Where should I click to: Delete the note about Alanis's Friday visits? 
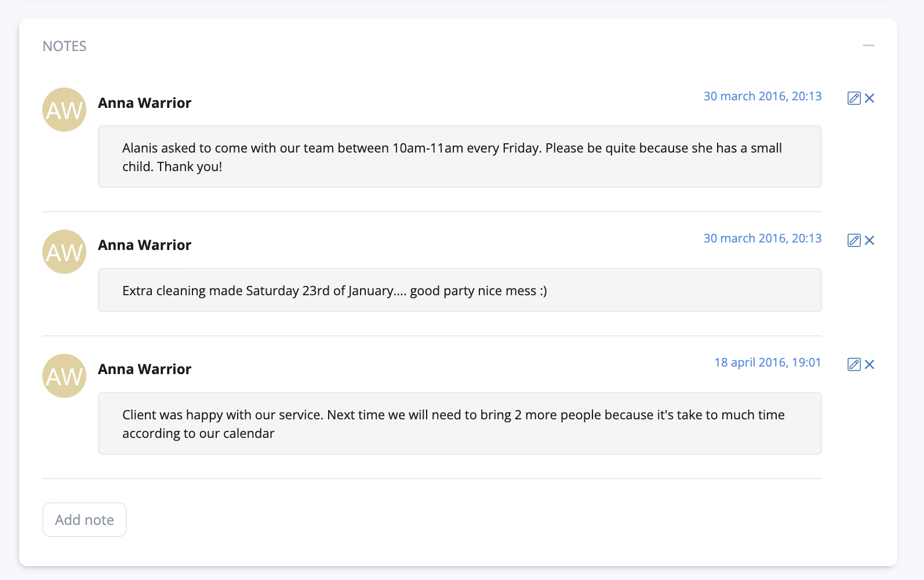pyautogui.click(x=870, y=98)
